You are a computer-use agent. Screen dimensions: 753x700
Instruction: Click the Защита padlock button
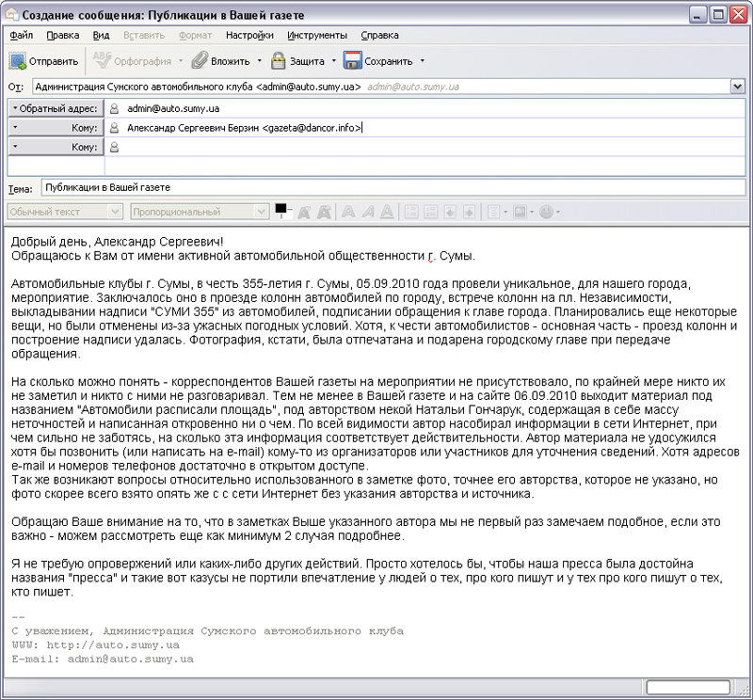[297, 61]
